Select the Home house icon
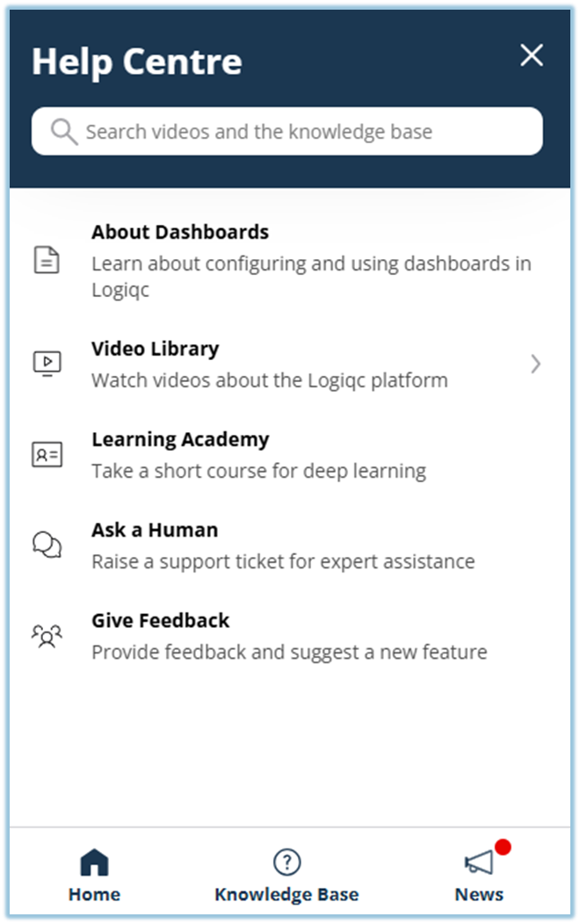Image resolution: width=580 pixels, height=924 pixels. click(94, 863)
